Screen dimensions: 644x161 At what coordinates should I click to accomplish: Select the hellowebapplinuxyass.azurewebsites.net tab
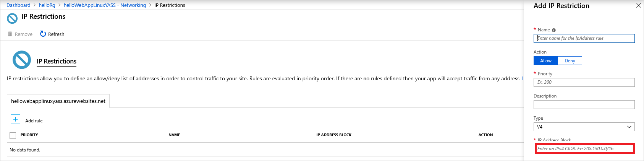(x=58, y=101)
